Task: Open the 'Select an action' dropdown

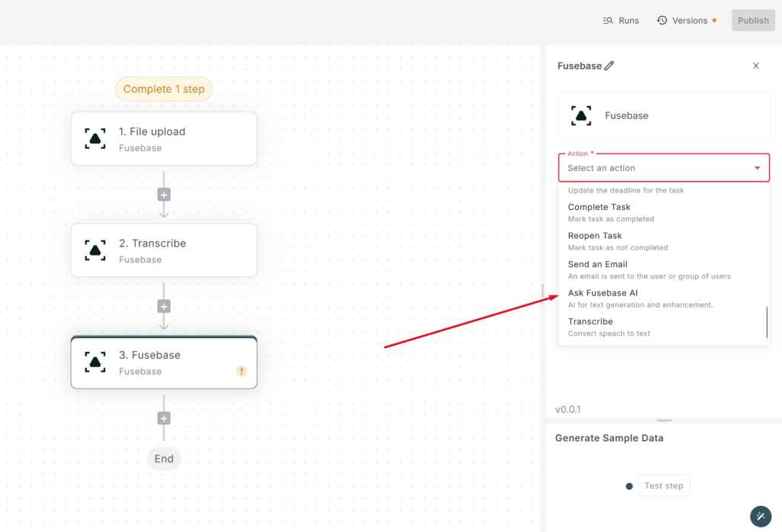Action: [x=664, y=168]
